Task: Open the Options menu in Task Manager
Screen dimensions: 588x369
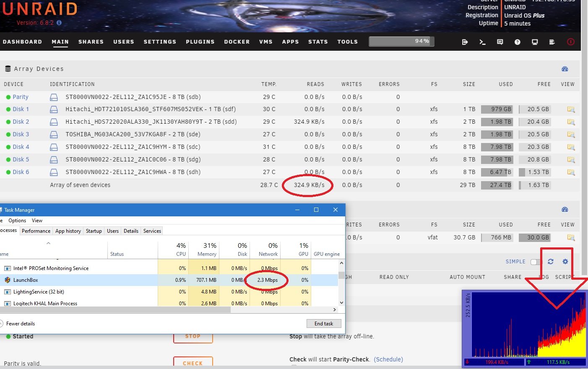Action: (x=17, y=221)
